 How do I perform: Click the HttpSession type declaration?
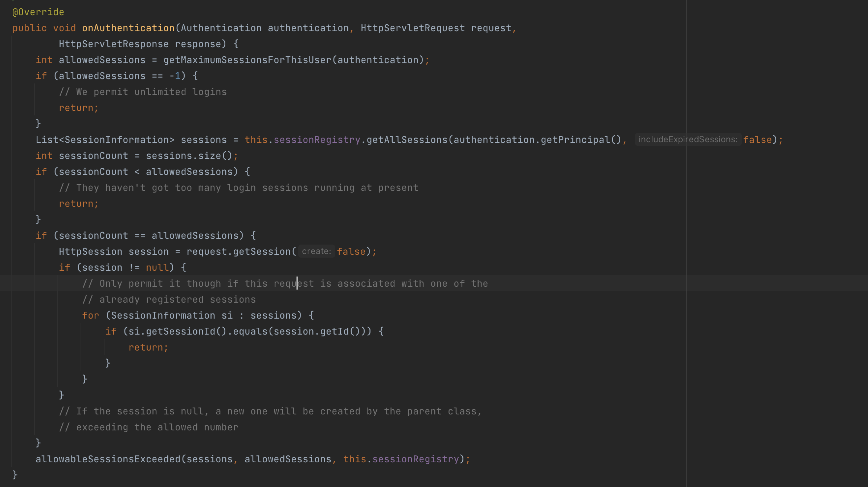point(90,251)
